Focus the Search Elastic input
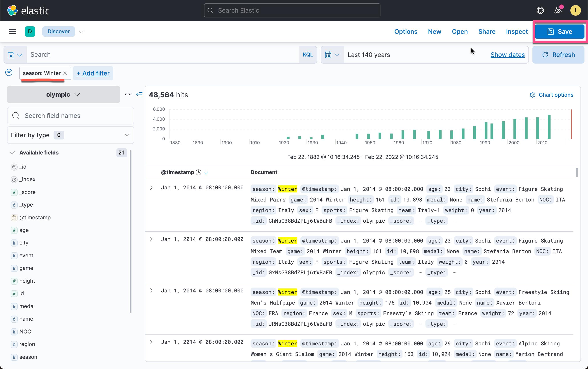Screen dimensions: 588x369 pyautogui.click(x=292, y=11)
